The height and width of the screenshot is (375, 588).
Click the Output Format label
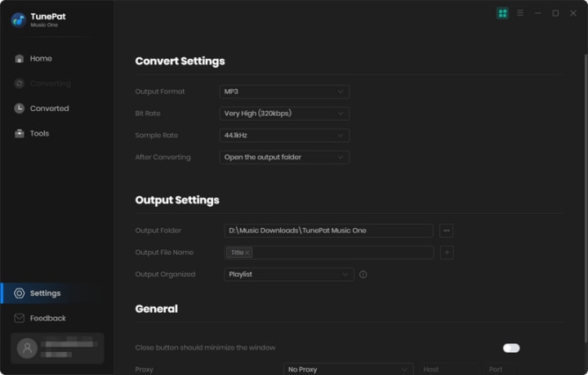(x=160, y=92)
